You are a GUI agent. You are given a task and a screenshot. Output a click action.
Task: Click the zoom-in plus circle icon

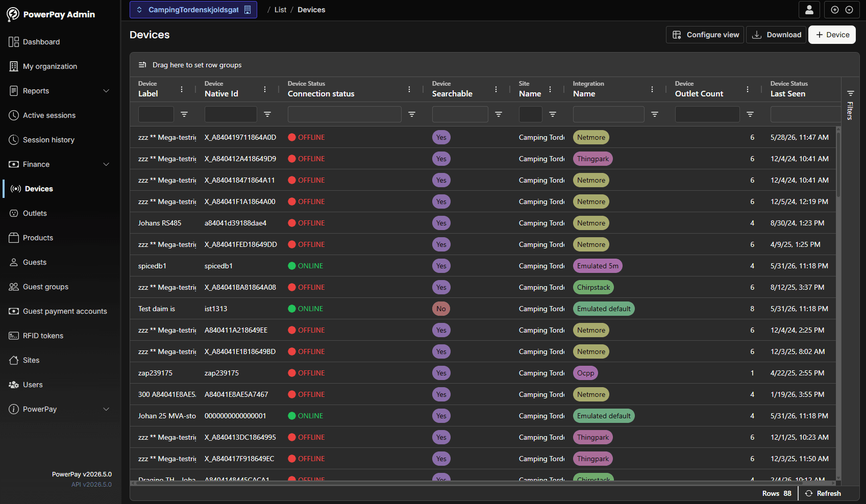pos(835,10)
